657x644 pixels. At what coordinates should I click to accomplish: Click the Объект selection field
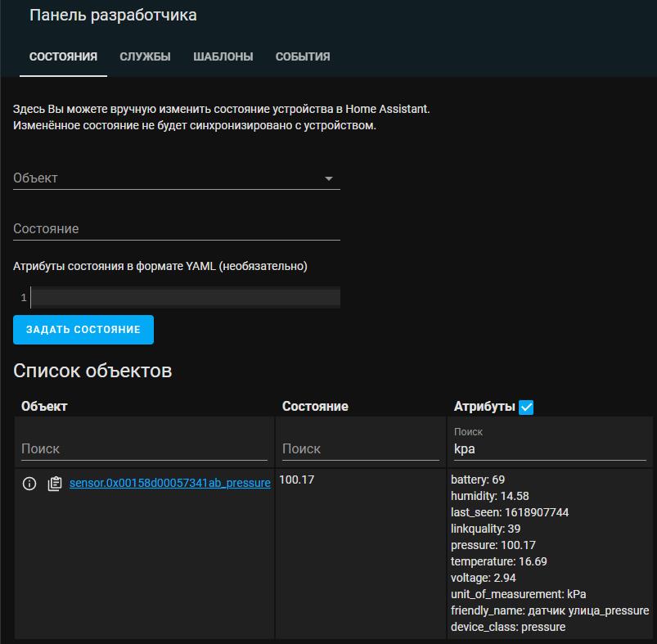click(176, 178)
